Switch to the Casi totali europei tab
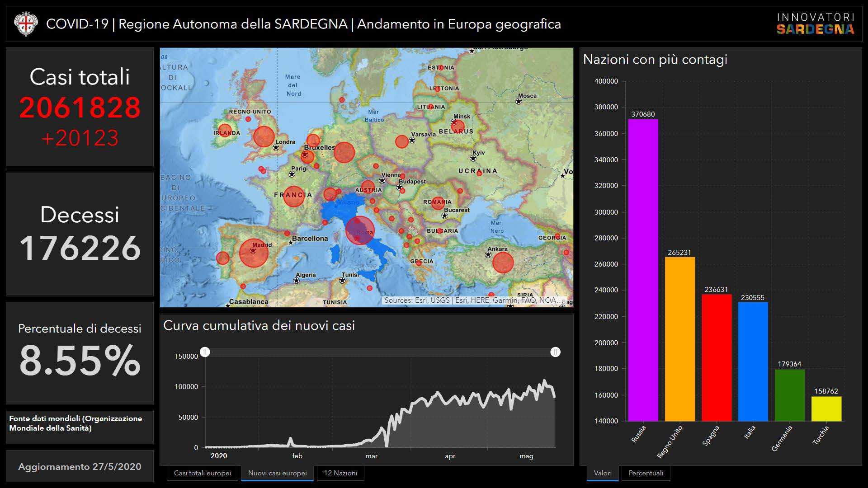 [x=202, y=473]
